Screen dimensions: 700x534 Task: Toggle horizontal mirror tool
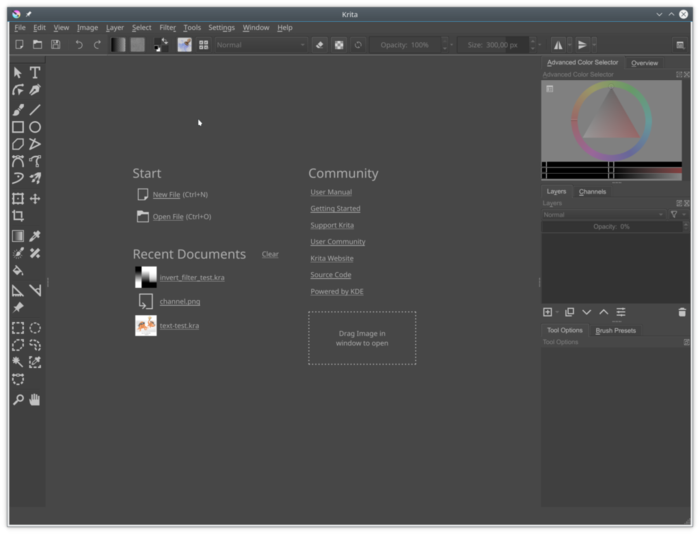coord(559,45)
